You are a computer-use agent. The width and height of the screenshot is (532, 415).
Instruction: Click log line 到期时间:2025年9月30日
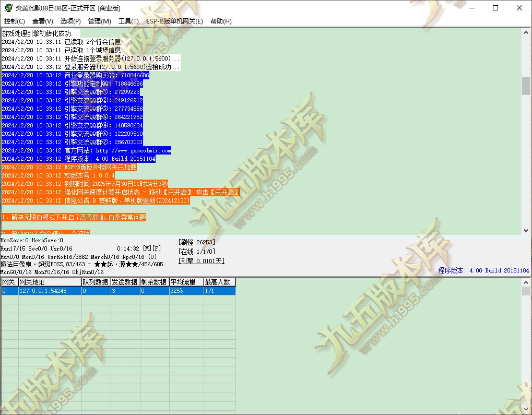pyautogui.click(x=85, y=184)
